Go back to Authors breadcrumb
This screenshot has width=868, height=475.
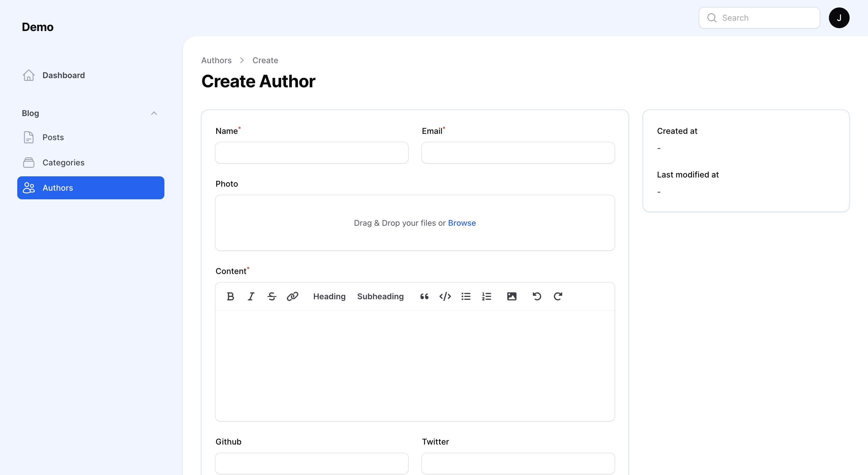pyautogui.click(x=216, y=60)
